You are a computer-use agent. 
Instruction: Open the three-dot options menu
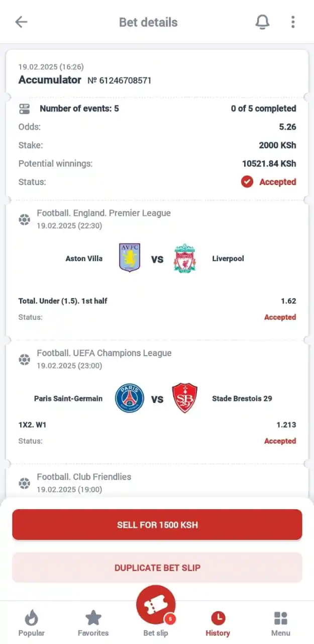coord(293,22)
